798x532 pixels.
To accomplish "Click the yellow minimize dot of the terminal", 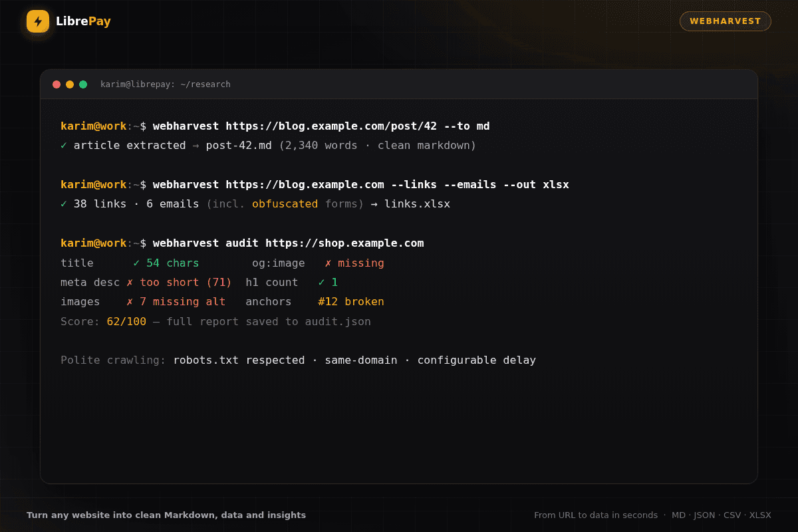I will tap(70, 84).
